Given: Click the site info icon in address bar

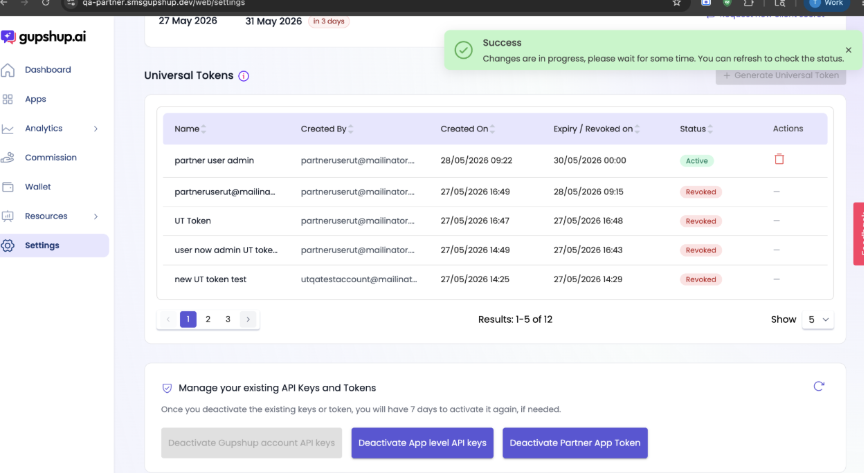Looking at the screenshot, I should point(71,3).
